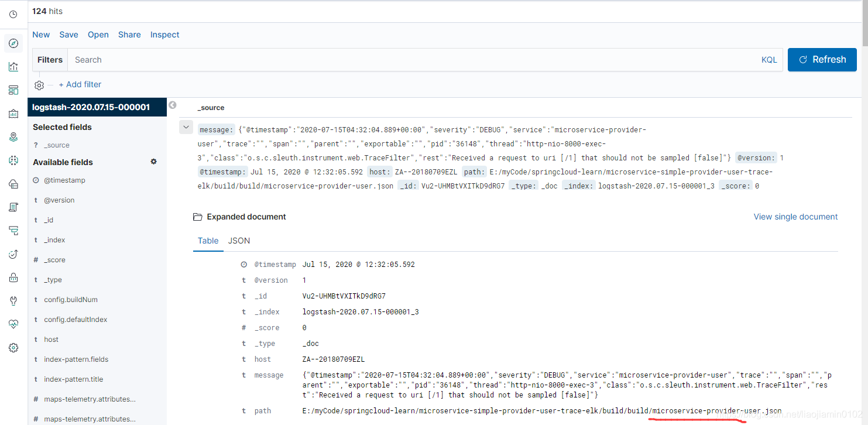This screenshot has height=425, width=868.
Task: Open the Management gear icon in sidebar
Action: [13, 348]
